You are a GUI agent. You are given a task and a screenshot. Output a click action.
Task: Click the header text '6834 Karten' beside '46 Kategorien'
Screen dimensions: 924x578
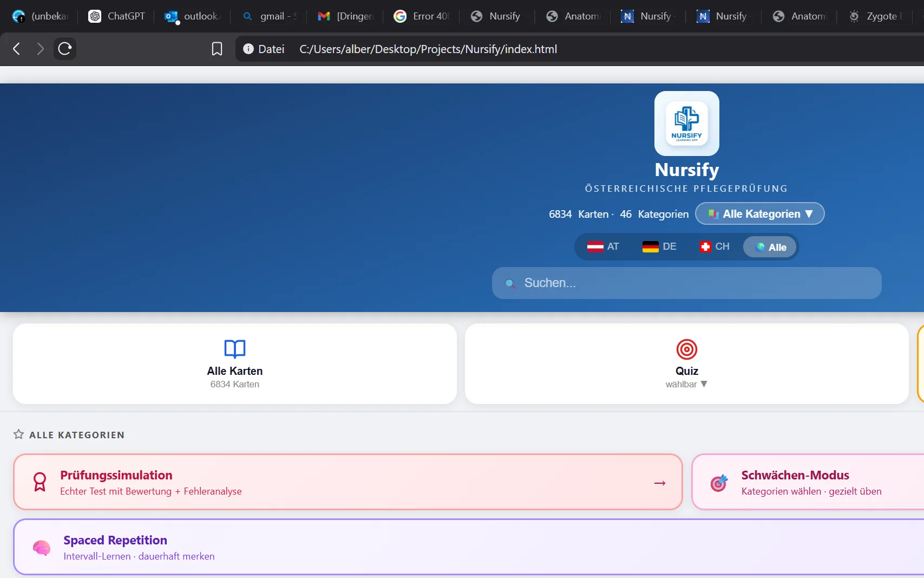click(579, 214)
